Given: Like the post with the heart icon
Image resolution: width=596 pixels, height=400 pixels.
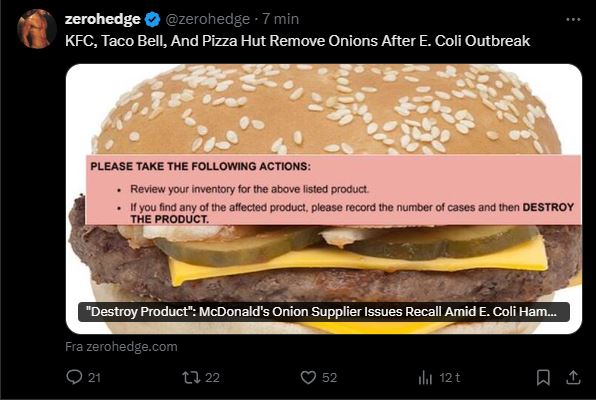Looking at the screenshot, I should click(x=308, y=378).
